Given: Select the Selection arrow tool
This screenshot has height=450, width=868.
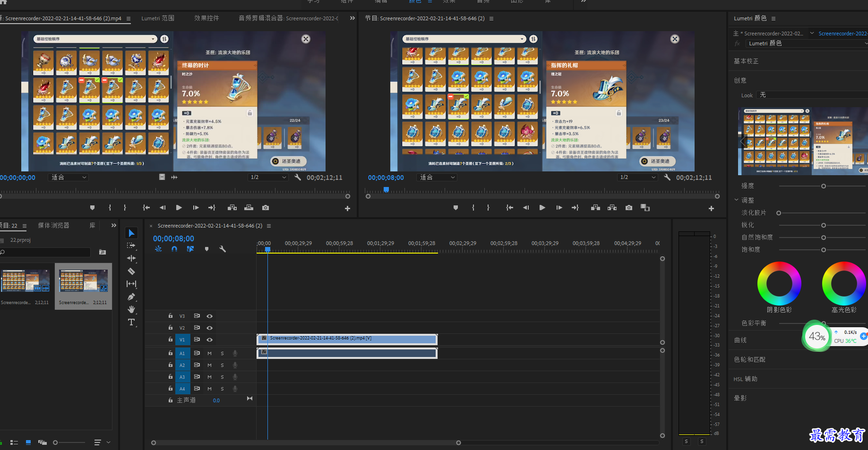Looking at the screenshot, I should point(131,233).
